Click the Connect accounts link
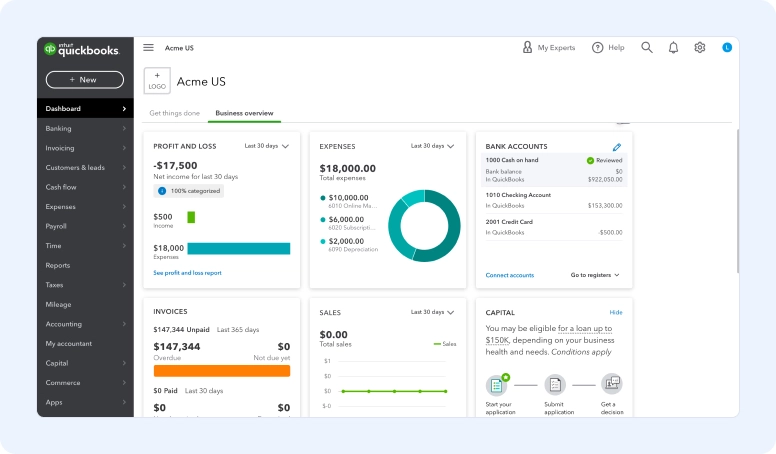 pyautogui.click(x=510, y=275)
